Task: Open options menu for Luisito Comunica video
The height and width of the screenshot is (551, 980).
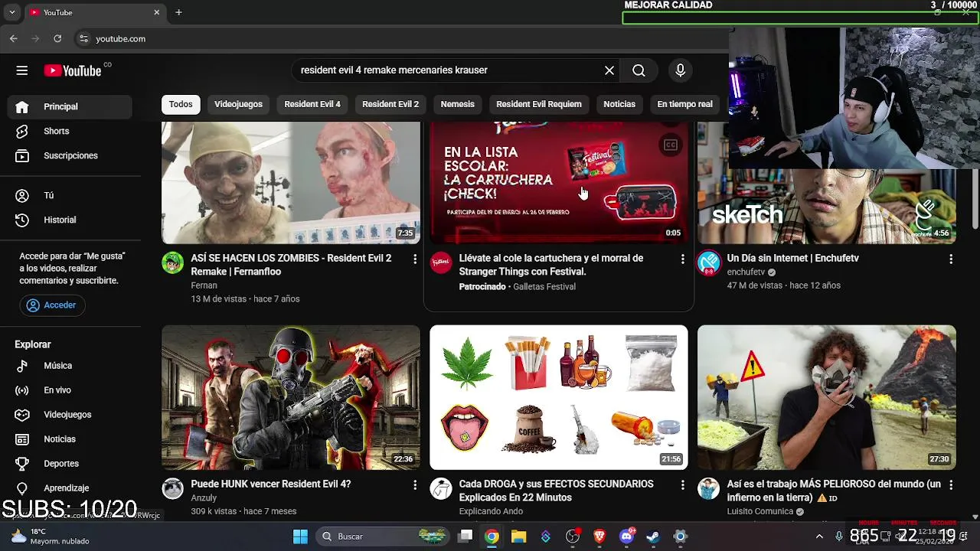Action: (951, 485)
